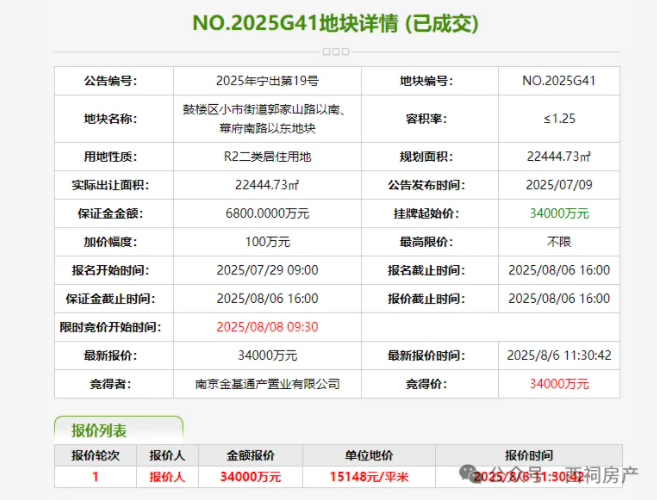Click the 报价轮次 column header

(95, 454)
